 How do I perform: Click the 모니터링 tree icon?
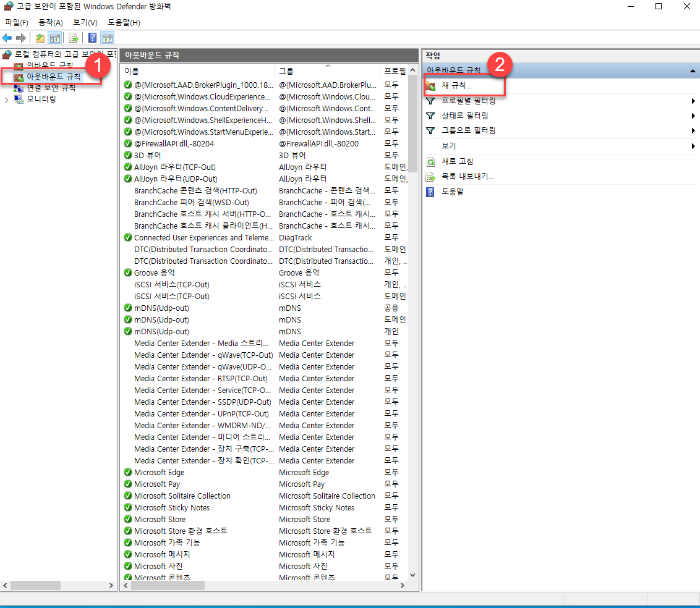(19, 99)
